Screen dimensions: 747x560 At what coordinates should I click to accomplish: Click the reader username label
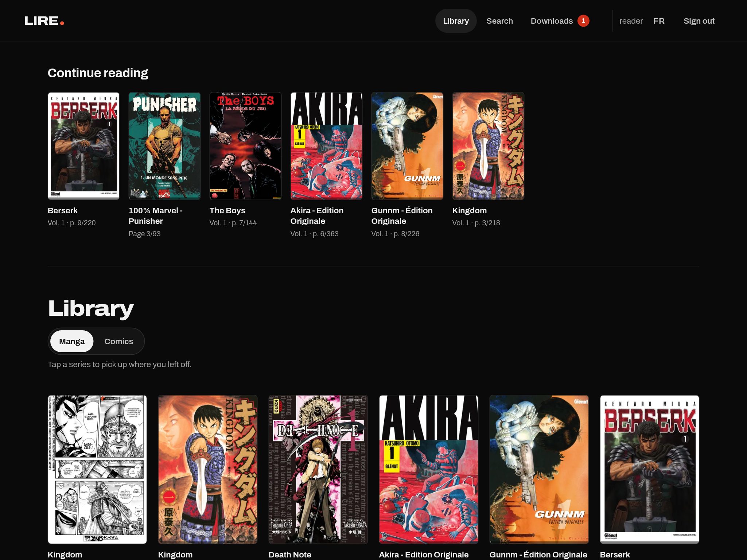631,21
